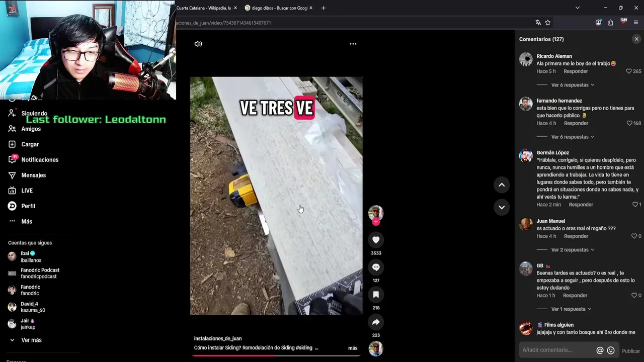
Task: Reply to fernando hernandez's comment
Action: tap(576, 123)
